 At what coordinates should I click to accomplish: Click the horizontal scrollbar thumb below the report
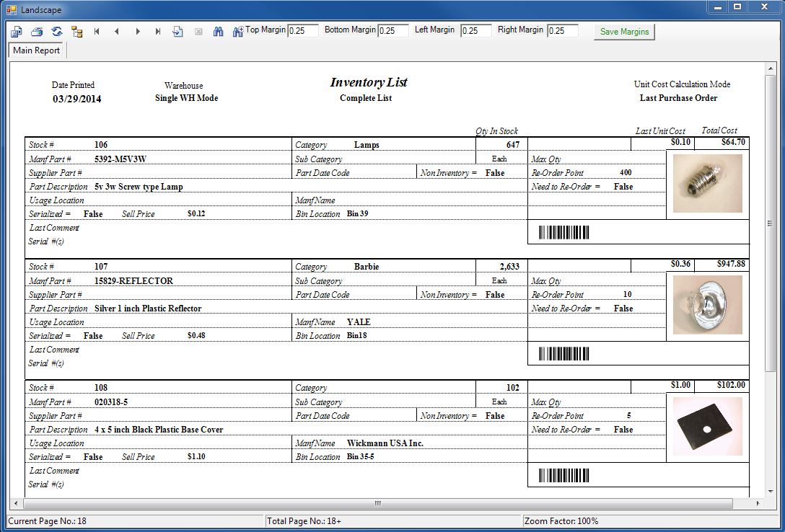point(377,503)
